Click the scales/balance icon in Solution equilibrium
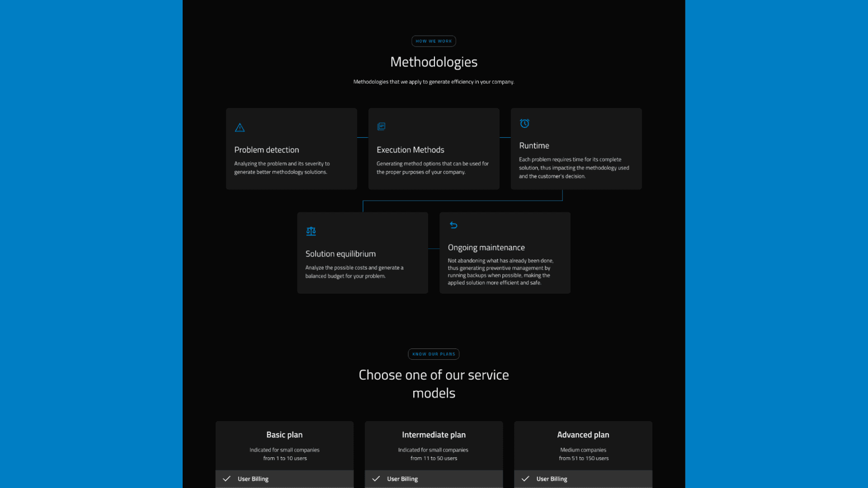Viewport: 868px width, 488px height. 311,231
